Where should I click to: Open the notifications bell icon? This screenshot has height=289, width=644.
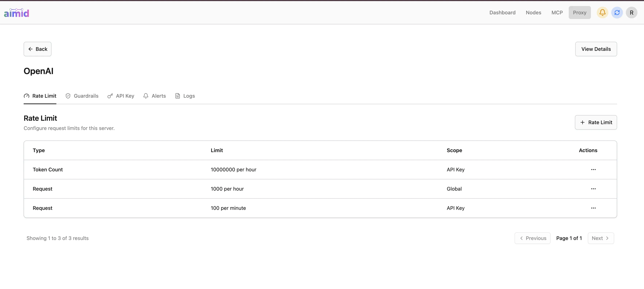coord(602,13)
